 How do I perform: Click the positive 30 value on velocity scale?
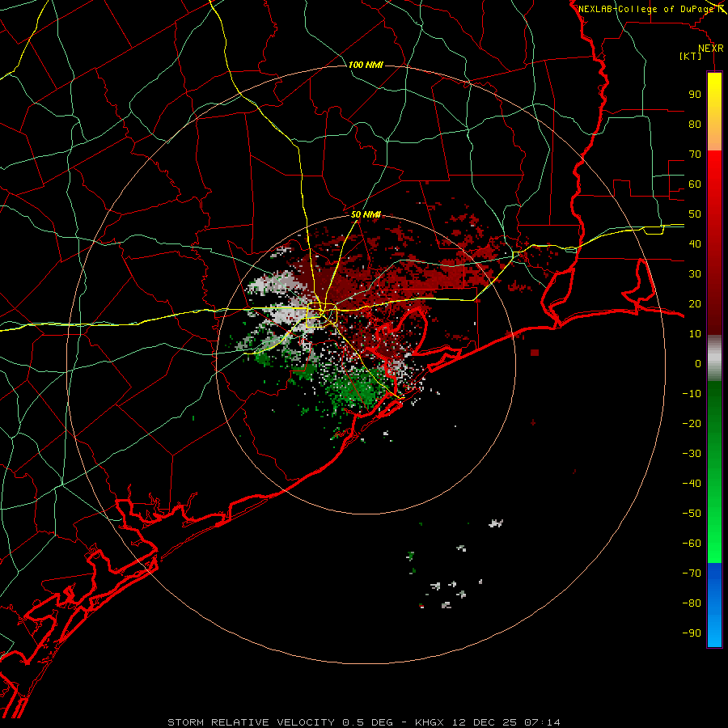point(695,274)
